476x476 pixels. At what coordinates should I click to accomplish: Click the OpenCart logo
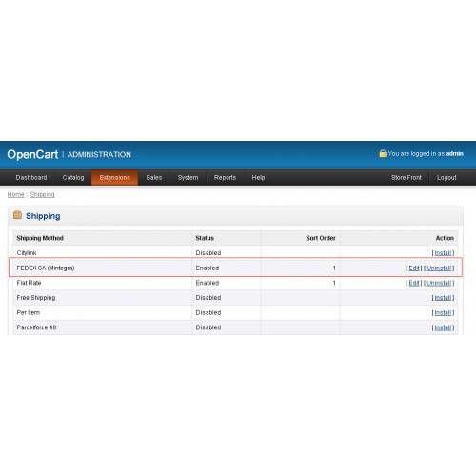tap(32, 154)
